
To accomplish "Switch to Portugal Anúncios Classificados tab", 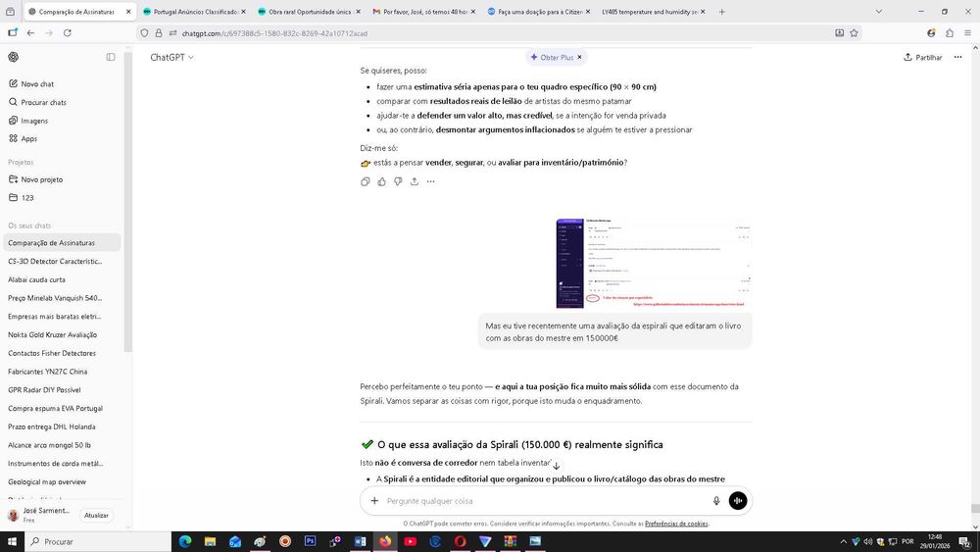I will 194,12.
